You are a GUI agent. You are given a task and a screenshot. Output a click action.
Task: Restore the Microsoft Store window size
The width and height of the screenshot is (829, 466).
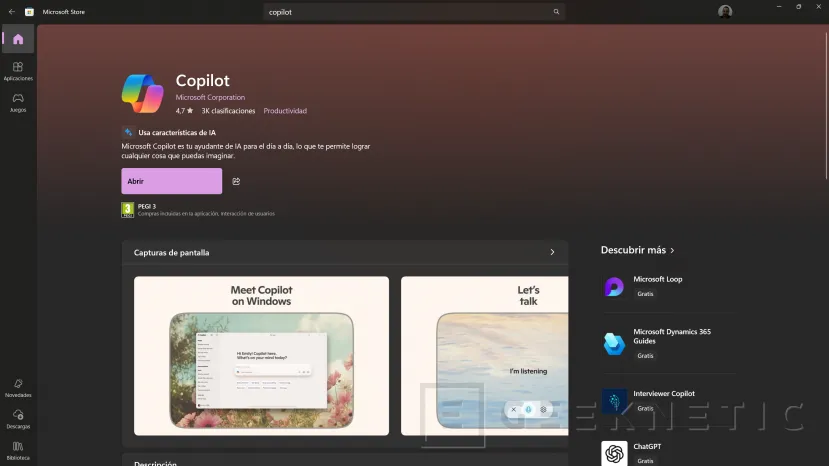point(798,6)
